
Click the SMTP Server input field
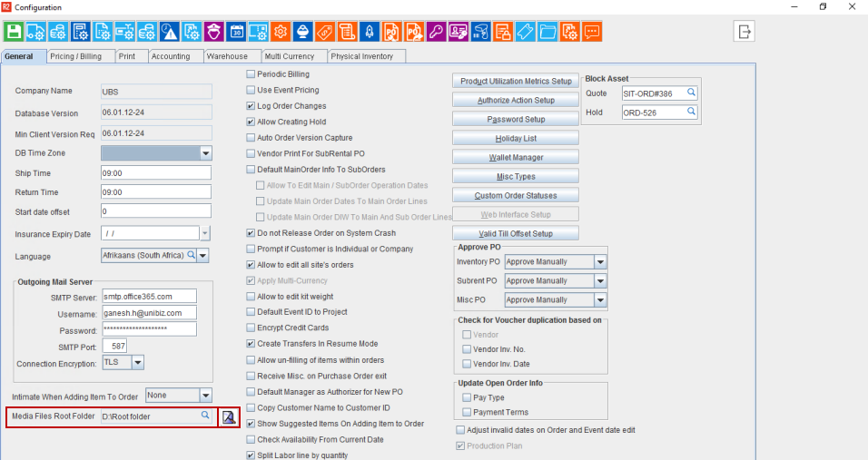pyautogui.click(x=148, y=296)
